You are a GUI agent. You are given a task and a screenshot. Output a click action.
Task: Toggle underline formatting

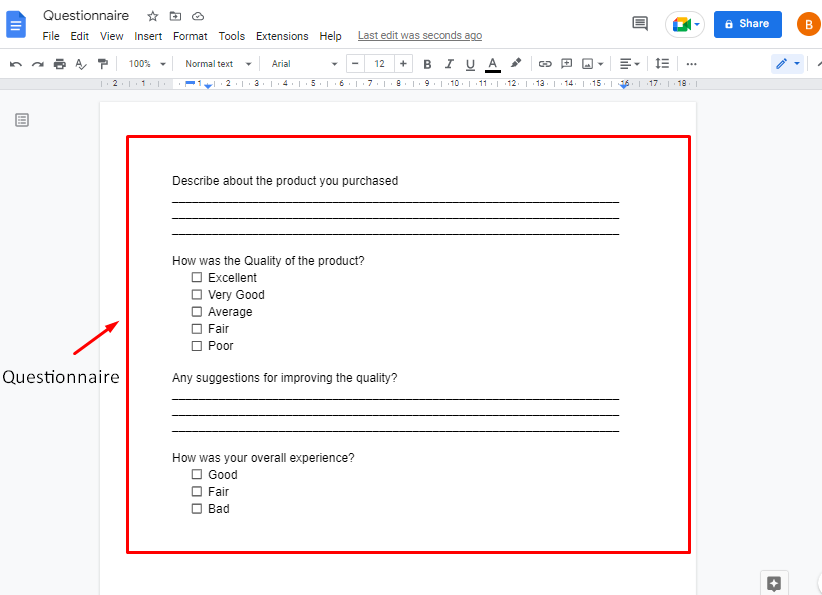470,64
